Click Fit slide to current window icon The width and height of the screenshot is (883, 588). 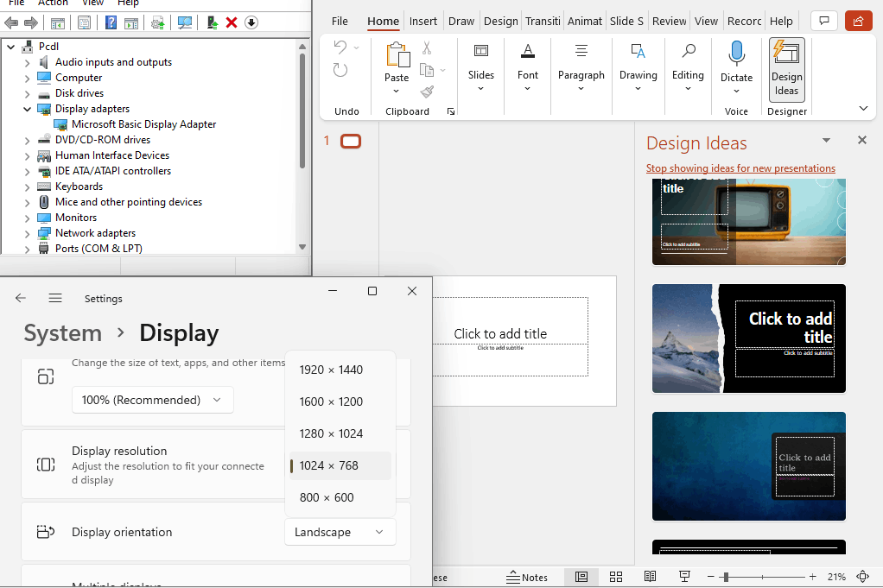[x=862, y=577]
